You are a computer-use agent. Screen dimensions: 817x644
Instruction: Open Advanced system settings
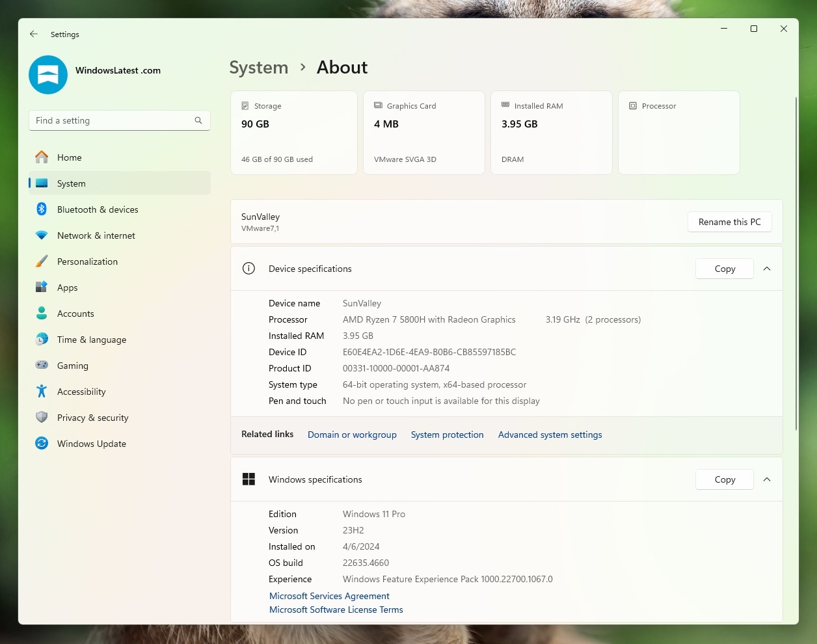550,435
